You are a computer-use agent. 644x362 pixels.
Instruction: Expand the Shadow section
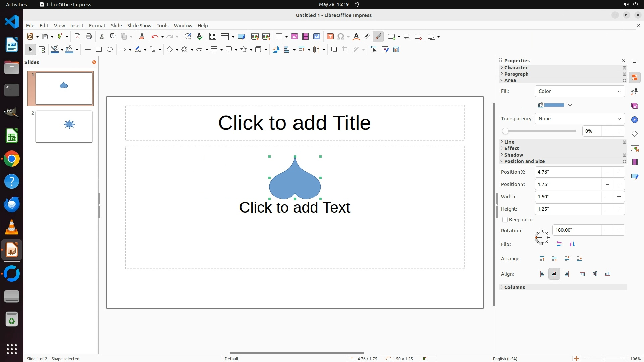[x=514, y=155]
